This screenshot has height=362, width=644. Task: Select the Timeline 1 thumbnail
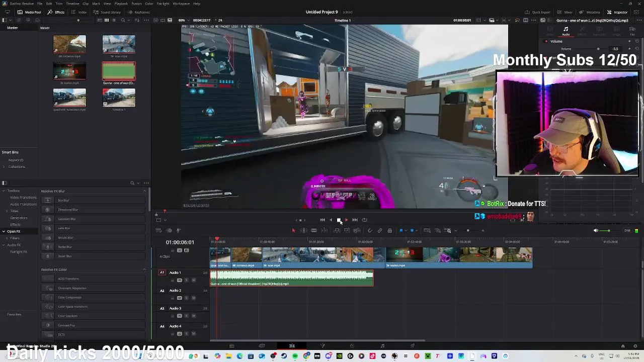(119, 98)
